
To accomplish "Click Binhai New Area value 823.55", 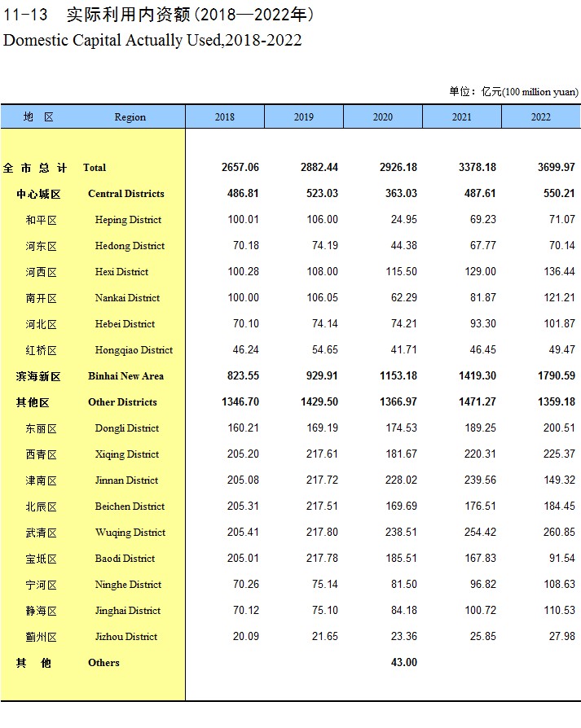I will [x=243, y=375].
